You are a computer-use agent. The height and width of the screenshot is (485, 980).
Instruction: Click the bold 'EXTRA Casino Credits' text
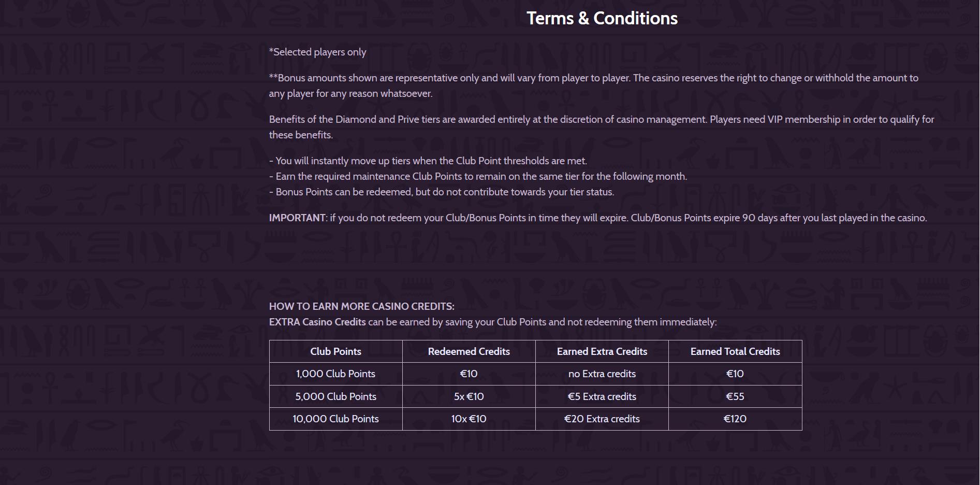coord(317,322)
